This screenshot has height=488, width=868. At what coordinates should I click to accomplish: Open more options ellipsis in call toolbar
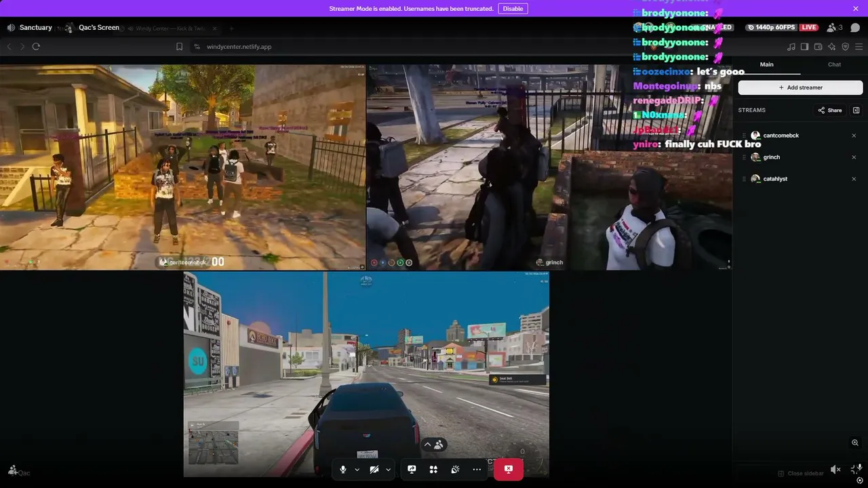[x=477, y=469]
